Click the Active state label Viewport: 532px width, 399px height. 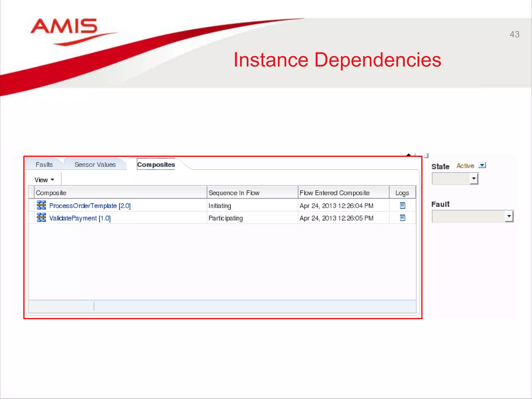pyautogui.click(x=465, y=166)
